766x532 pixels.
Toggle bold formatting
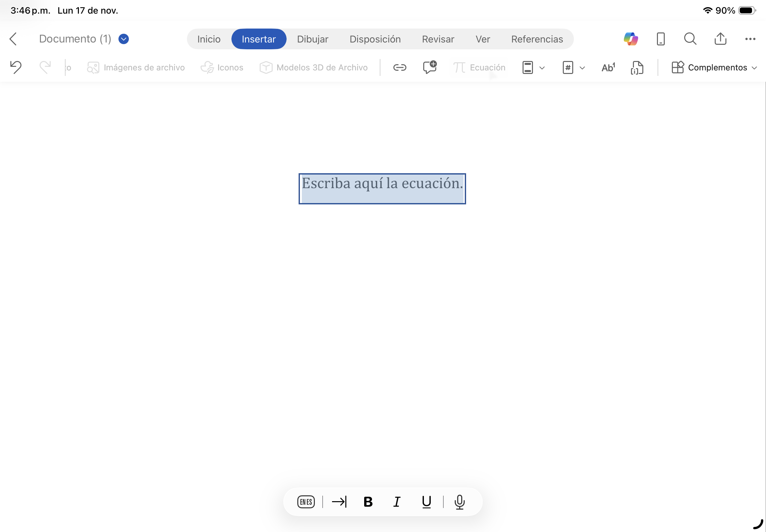point(367,502)
